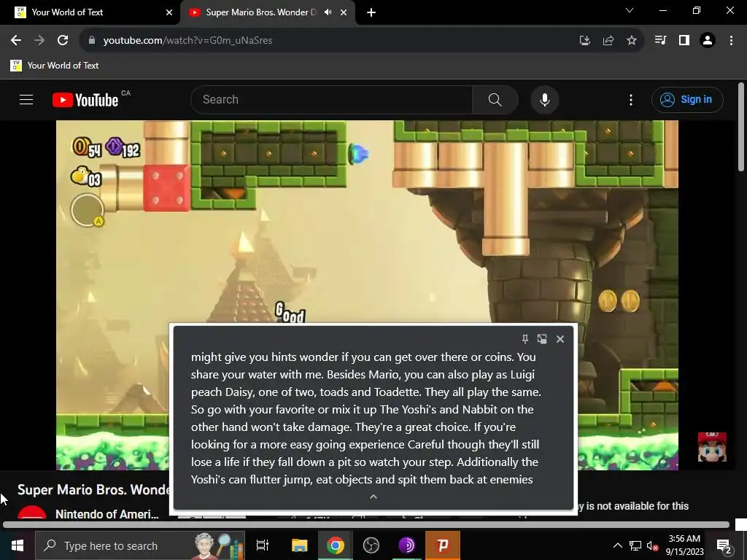Close the Your World of Text tab
This screenshot has height=560, width=747.
(169, 12)
